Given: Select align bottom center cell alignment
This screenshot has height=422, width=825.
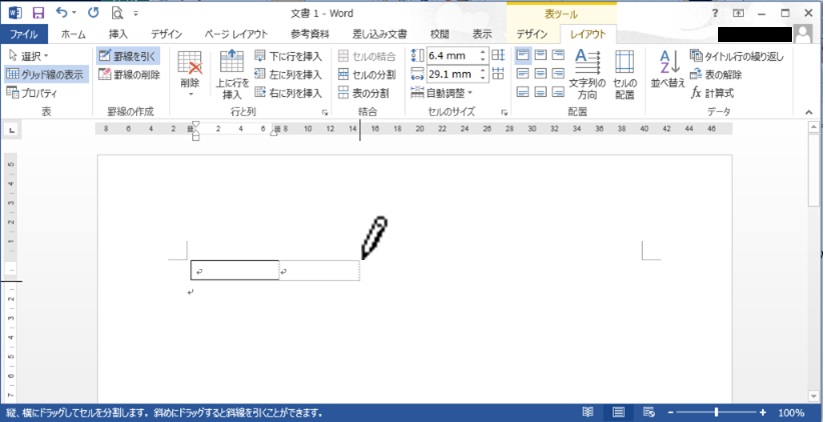Looking at the screenshot, I should point(541,92).
